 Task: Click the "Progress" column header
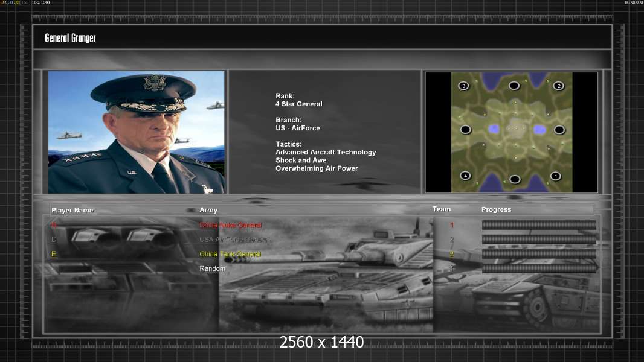[x=496, y=209]
